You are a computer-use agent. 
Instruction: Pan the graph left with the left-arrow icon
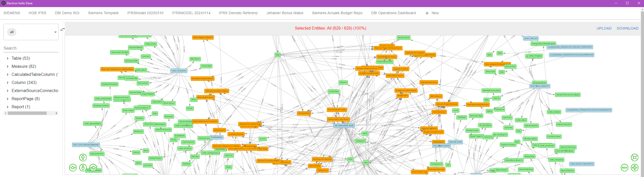point(73,167)
